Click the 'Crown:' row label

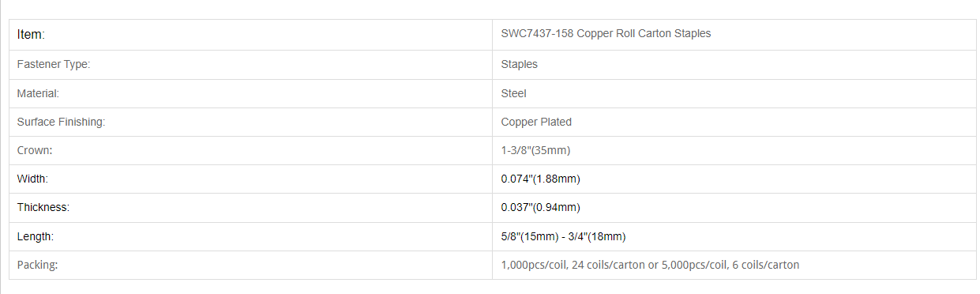coord(35,151)
